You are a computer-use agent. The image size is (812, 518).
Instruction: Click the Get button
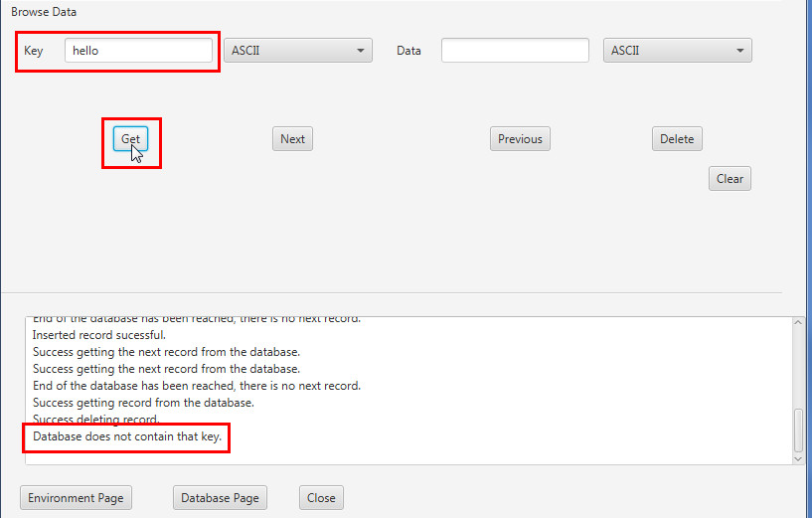coord(130,139)
